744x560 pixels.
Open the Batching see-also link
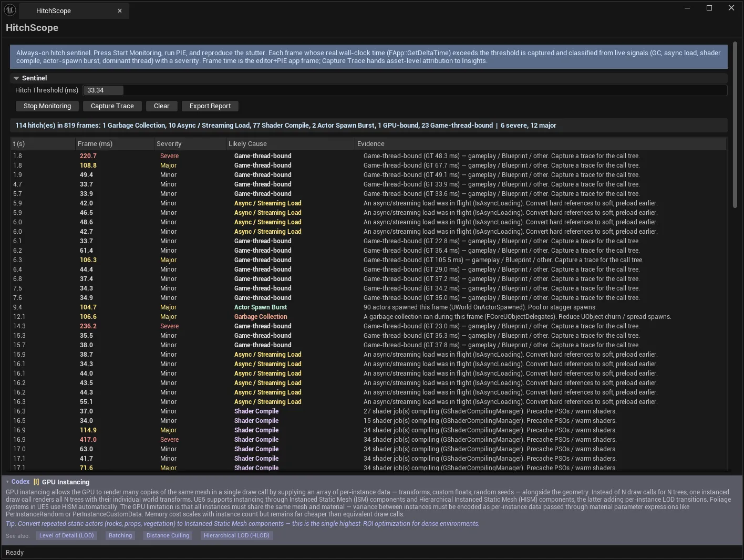[120, 536]
